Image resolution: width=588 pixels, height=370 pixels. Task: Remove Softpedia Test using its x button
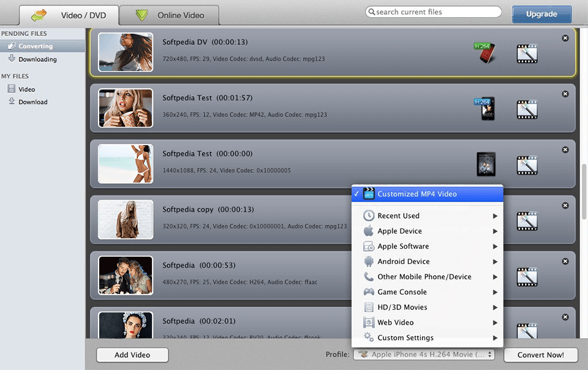565,94
